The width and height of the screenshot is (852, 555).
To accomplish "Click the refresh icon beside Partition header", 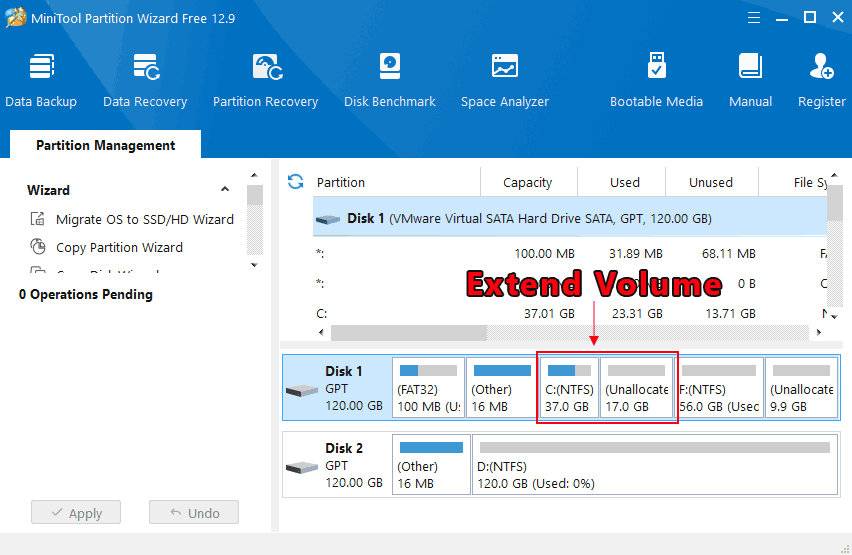I will 295,182.
